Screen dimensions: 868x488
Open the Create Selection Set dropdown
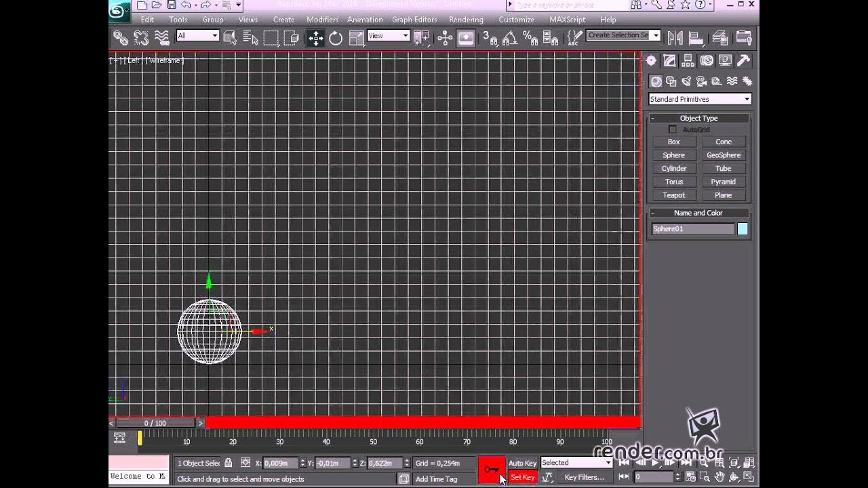(623, 35)
